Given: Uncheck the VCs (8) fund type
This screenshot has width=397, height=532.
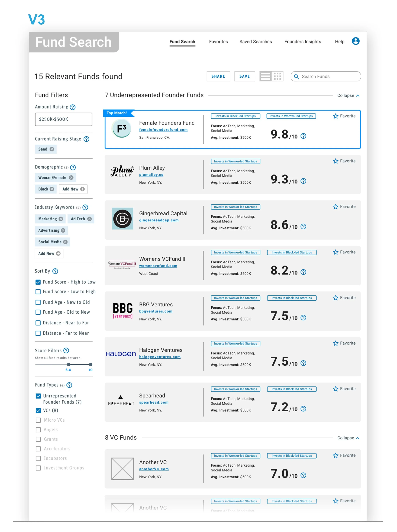Looking at the screenshot, I should (x=38, y=410).
